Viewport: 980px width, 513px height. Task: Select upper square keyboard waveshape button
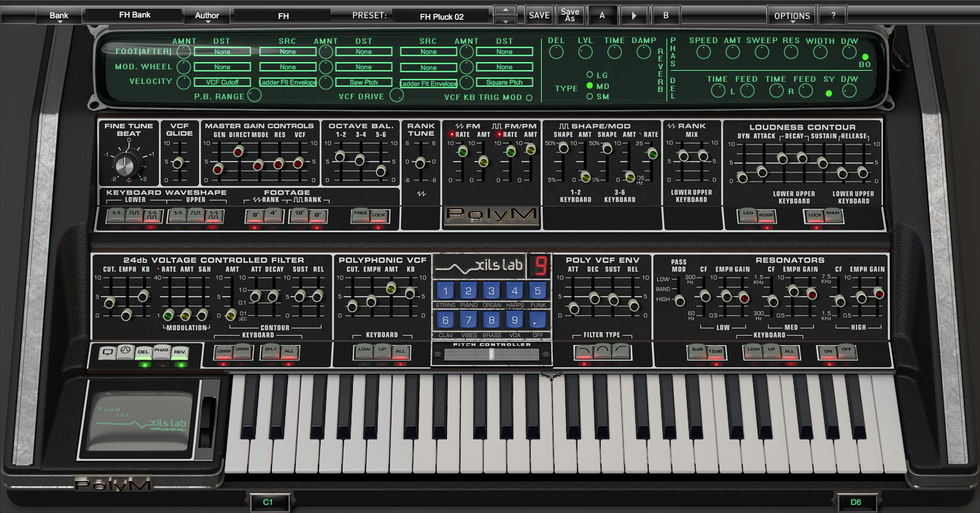click(195, 216)
